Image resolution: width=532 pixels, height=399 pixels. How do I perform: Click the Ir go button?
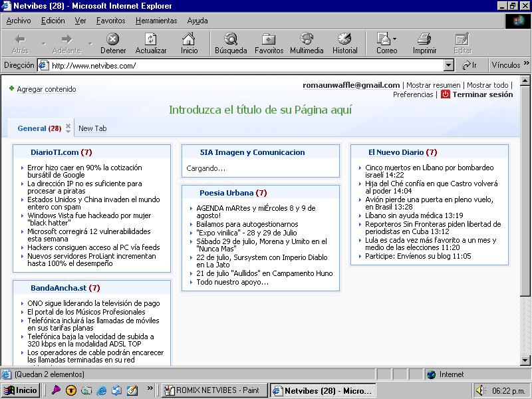click(x=470, y=65)
